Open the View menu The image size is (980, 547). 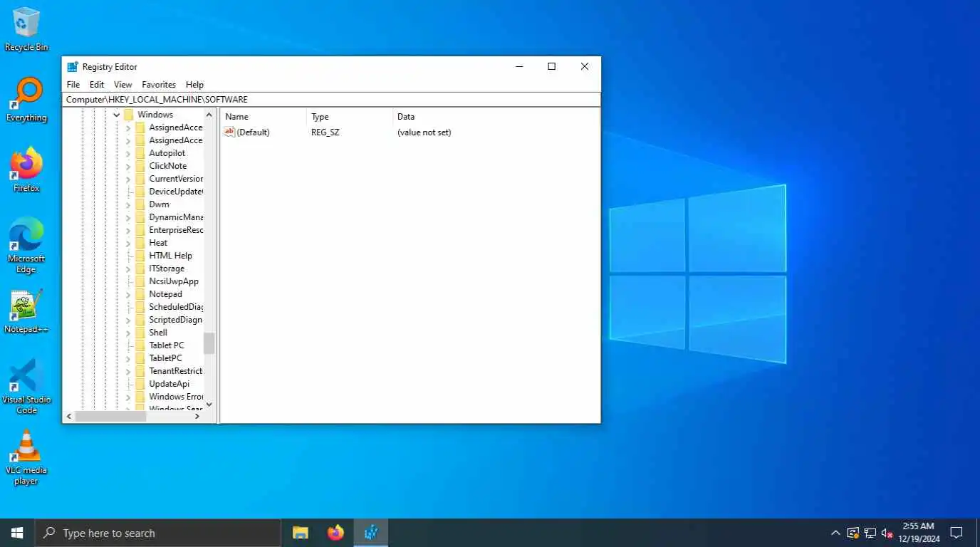pyautogui.click(x=123, y=84)
